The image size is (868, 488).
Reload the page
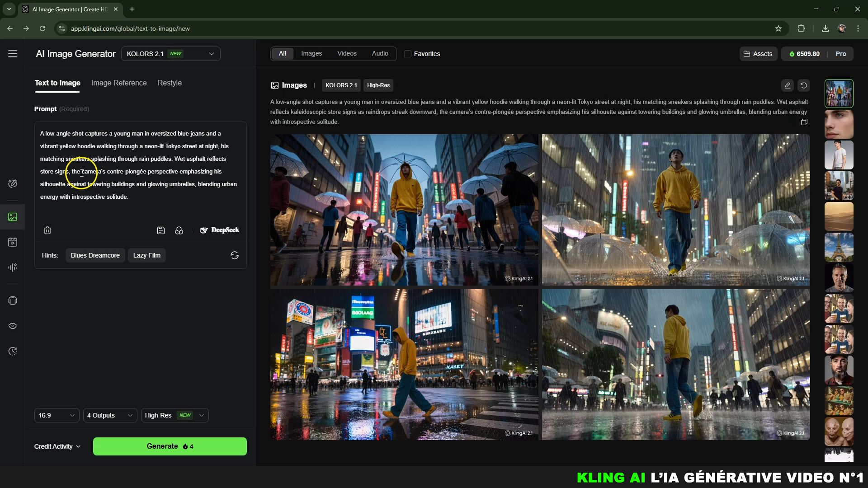42,28
